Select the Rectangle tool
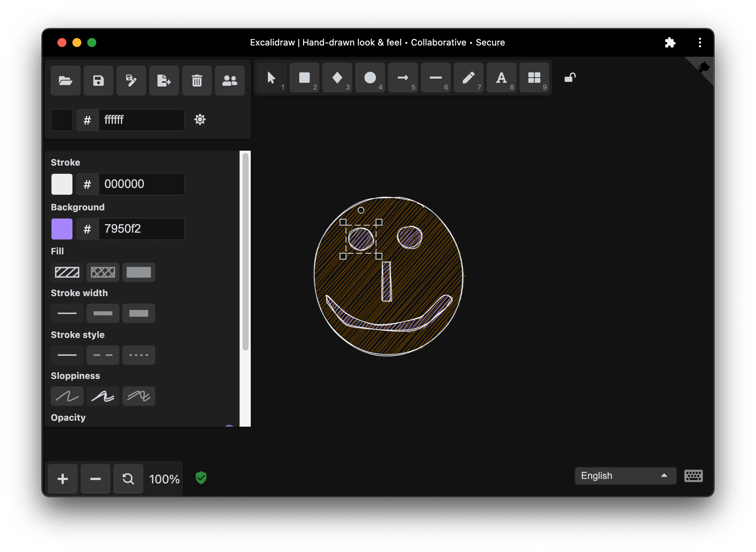This screenshot has width=756, height=552. 304,79
